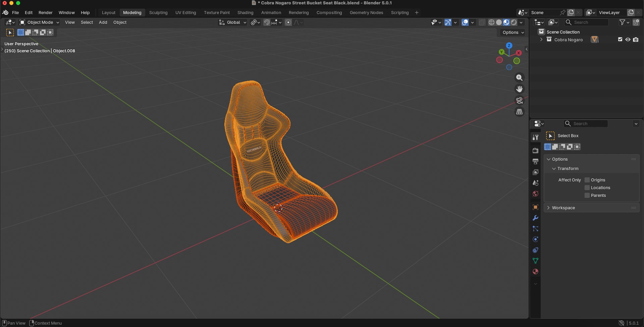Open the Physics properties tab
The width and height of the screenshot is (644, 327).
(x=535, y=239)
